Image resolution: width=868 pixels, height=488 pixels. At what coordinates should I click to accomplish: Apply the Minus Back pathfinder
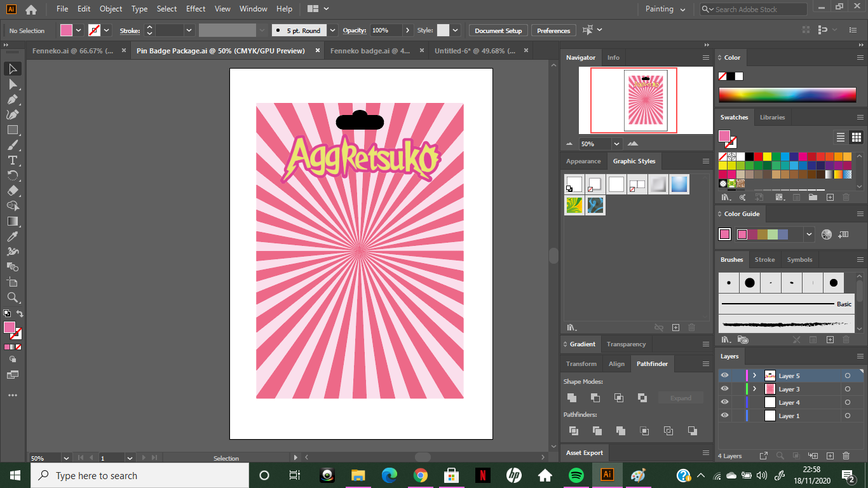693,431
